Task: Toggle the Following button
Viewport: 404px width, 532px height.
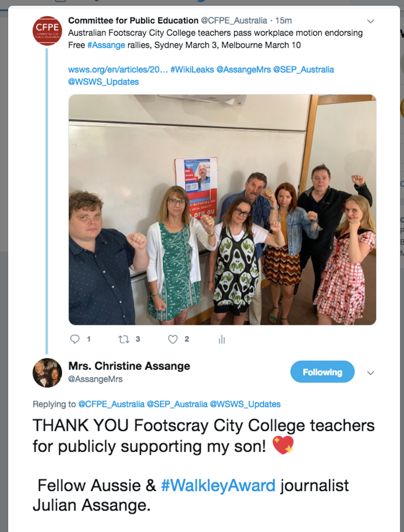Action: tap(322, 372)
